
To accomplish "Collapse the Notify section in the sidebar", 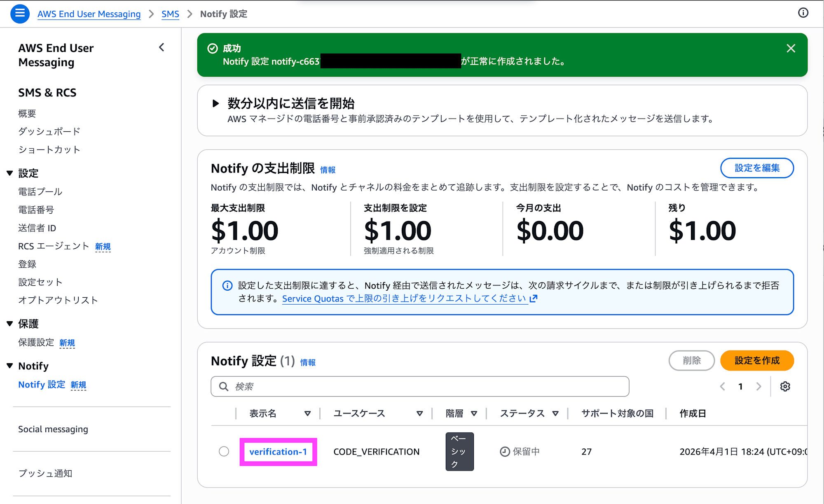I will click(x=9, y=365).
